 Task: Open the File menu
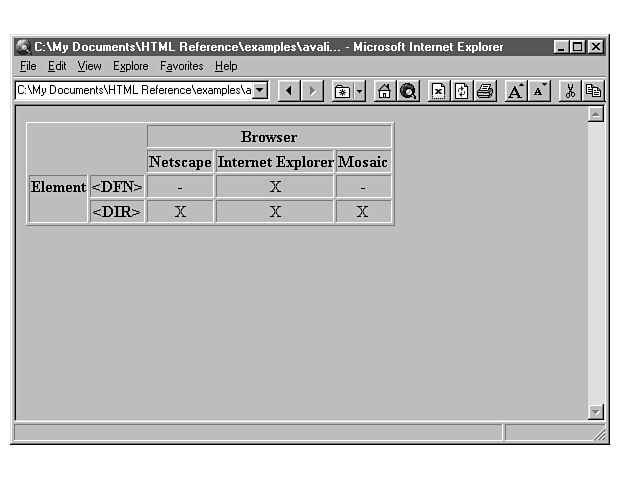pos(28,66)
